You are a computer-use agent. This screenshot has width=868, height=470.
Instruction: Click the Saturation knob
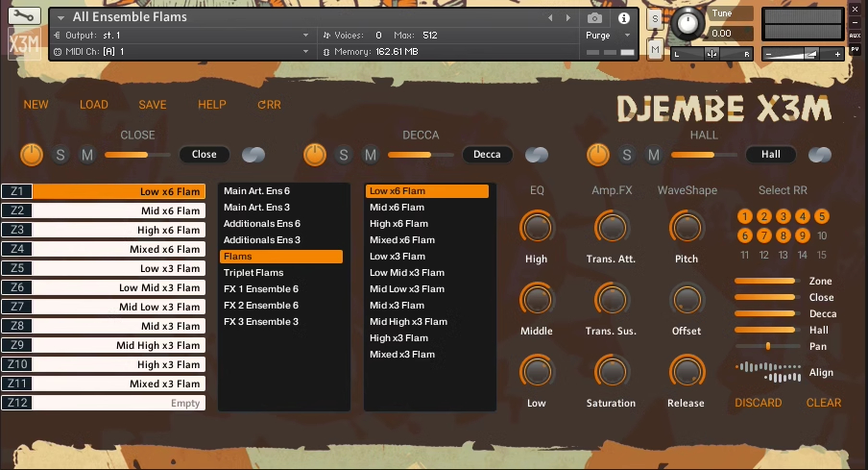[612, 372]
